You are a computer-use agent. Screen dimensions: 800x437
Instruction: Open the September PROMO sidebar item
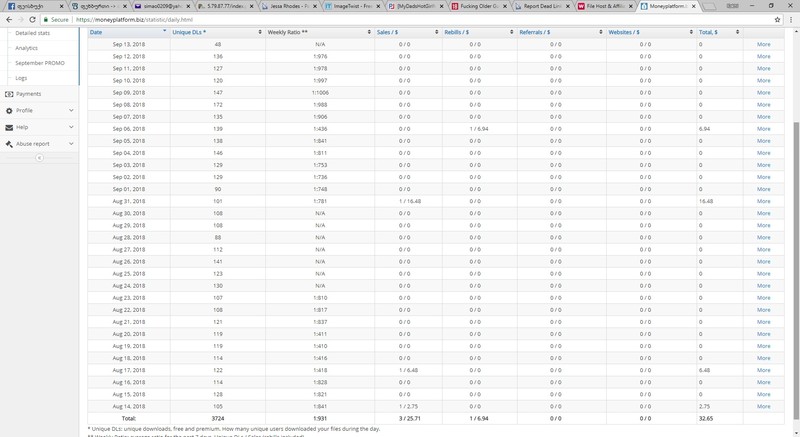point(38,63)
